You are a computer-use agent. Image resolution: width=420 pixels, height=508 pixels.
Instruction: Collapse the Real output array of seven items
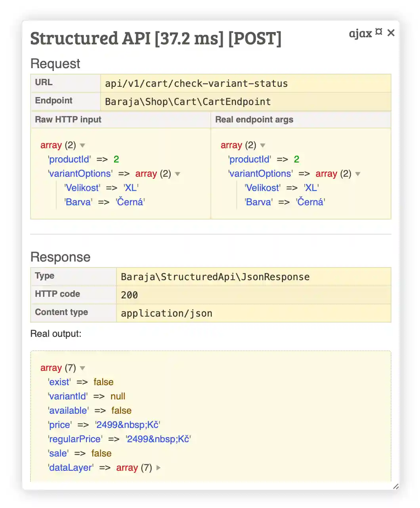click(x=82, y=368)
